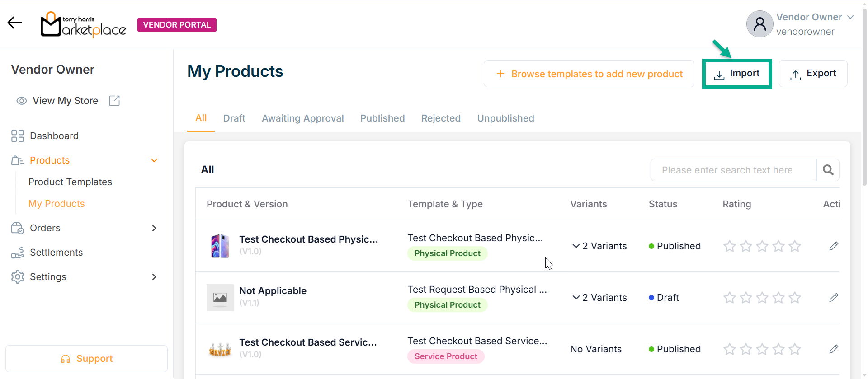The image size is (868, 379).
Task: Switch to the Draft tab
Action: tap(234, 118)
